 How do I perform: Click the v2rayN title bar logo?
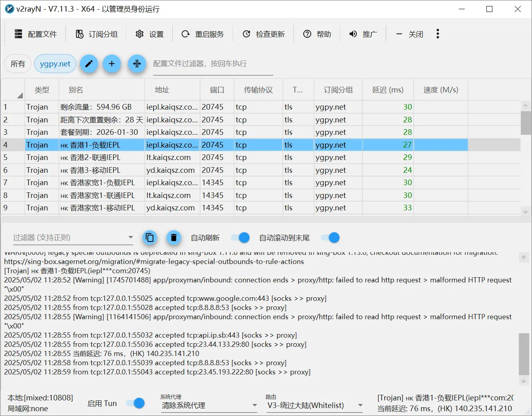pos(9,9)
